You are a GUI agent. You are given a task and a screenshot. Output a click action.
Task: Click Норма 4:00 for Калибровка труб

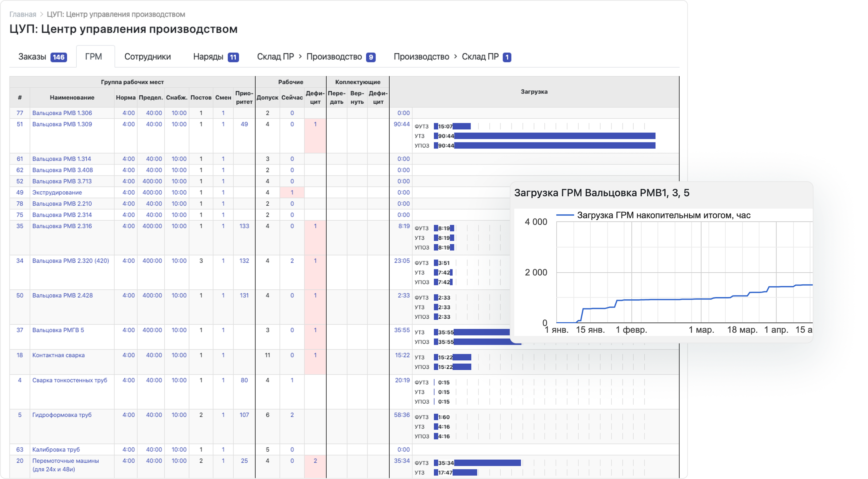(128, 449)
